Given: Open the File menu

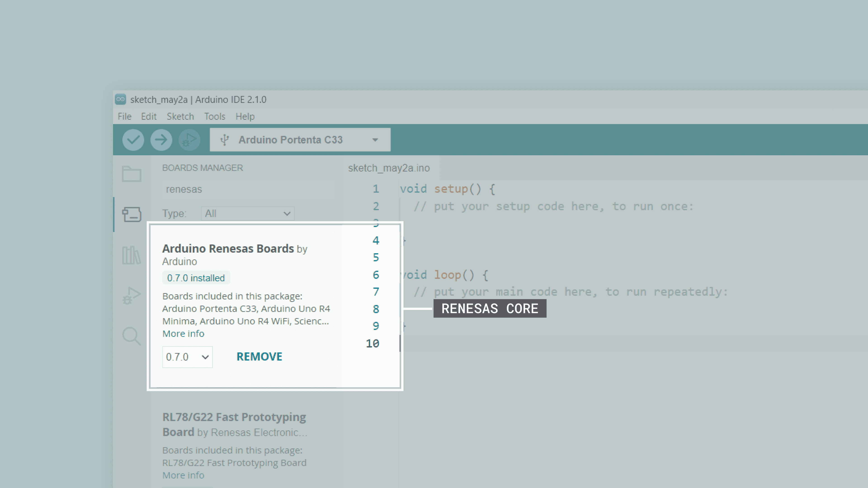Looking at the screenshot, I should click(124, 117).
